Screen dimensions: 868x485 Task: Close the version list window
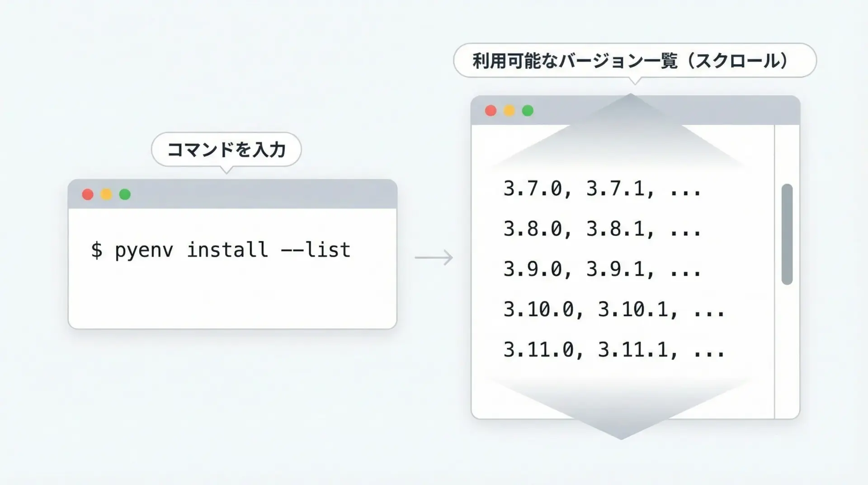tap(491, 111)
